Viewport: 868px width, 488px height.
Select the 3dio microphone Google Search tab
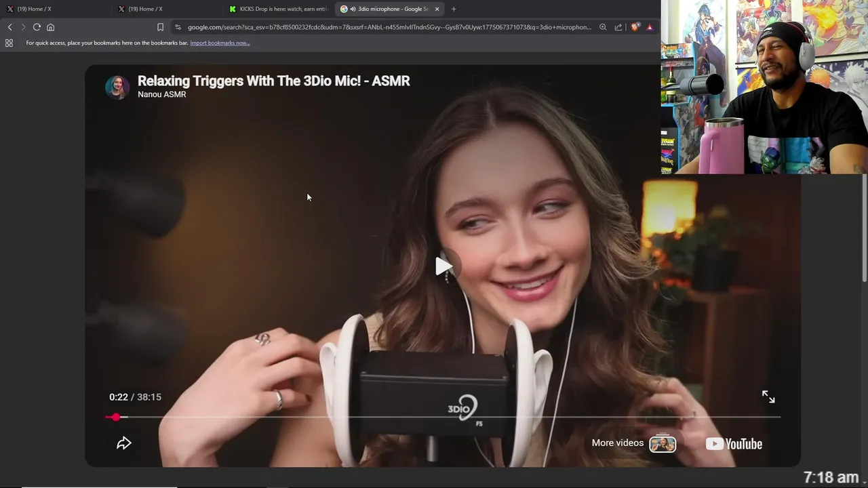pos(391,9)
